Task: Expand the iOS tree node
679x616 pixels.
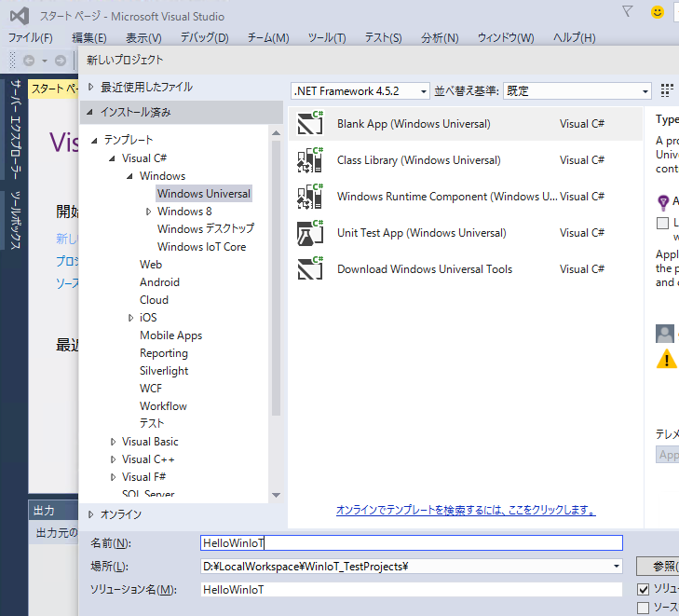Action: (130, 318)
